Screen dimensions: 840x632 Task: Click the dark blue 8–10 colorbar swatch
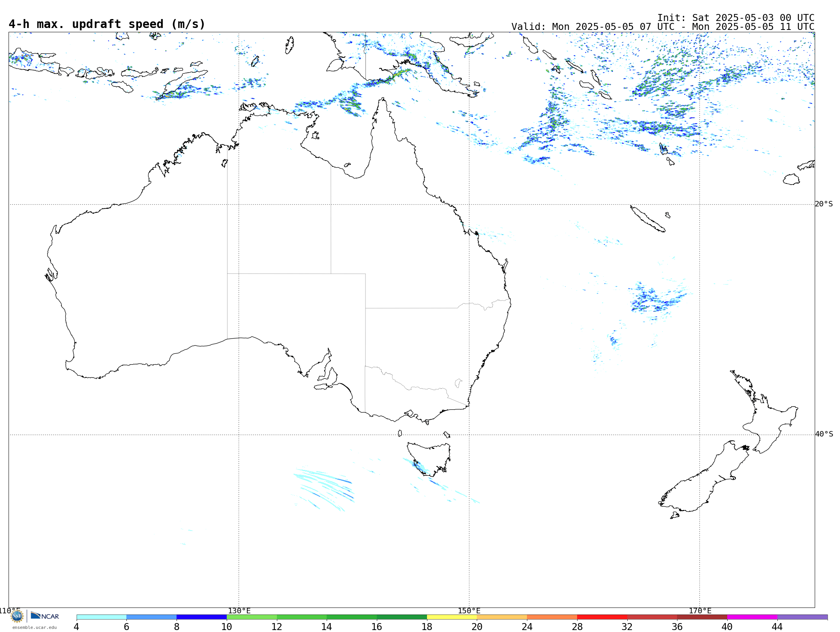click(x=201, y=617)
